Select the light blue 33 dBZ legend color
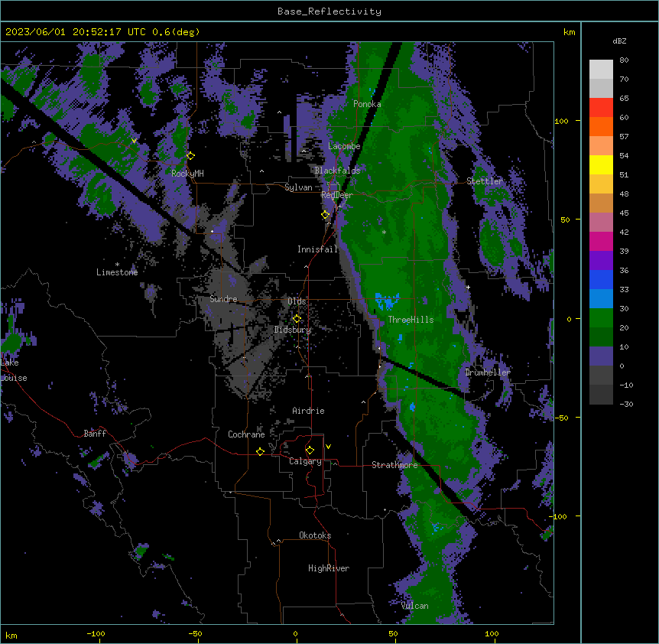The image size is (659, 644). click(x=601, y=298)
